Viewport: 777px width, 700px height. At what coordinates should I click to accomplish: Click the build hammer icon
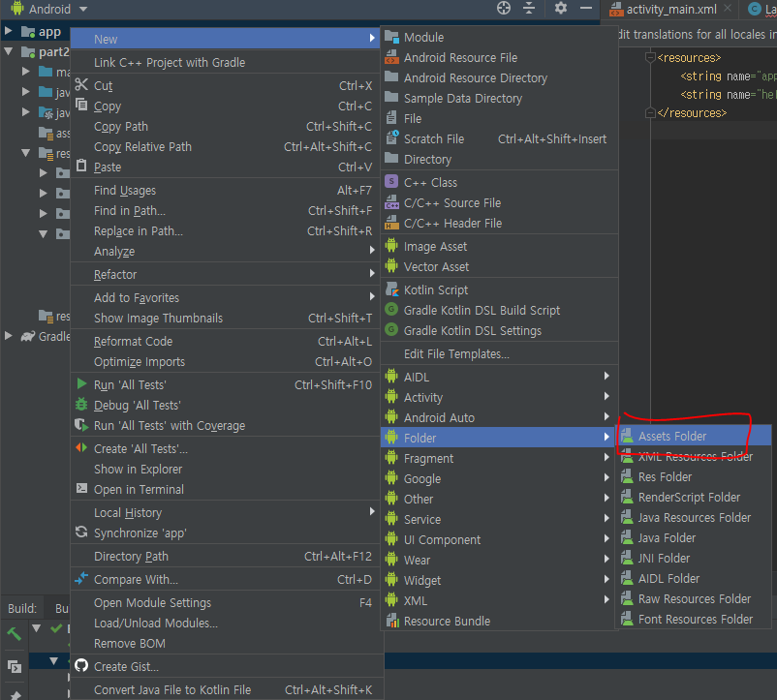14,632
